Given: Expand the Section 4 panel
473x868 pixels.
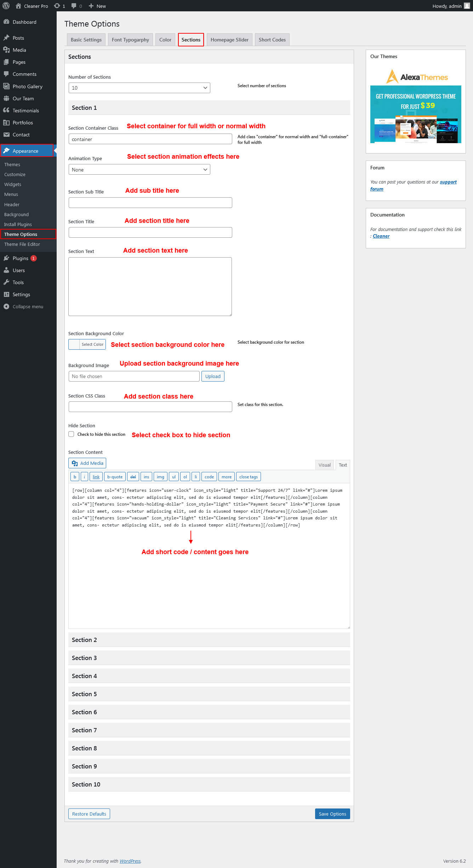Looking at the screenshot, I should [209, 676].
